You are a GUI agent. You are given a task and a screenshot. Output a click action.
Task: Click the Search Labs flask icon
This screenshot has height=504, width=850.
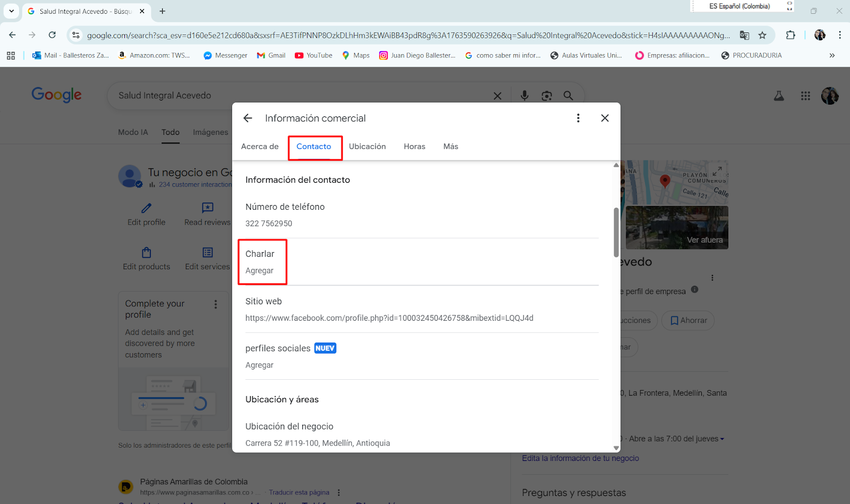(x=779, y=96)
